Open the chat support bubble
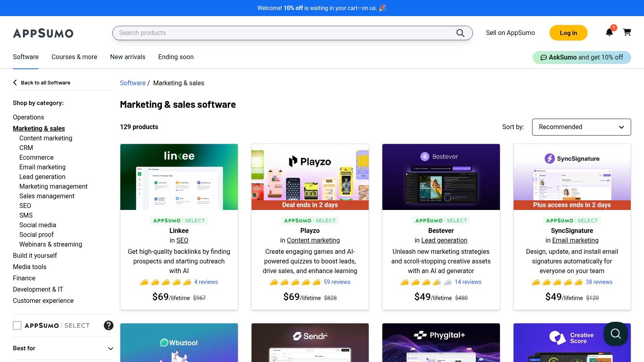The image size is (644, 362). tap(616, 334)
